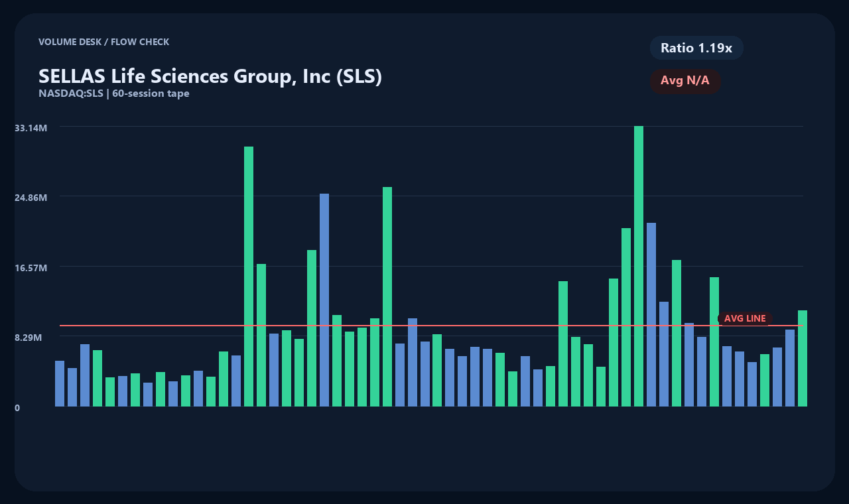The image size is (849, 504).
Task: Click the NASDAQ:SLS 60-session tape subtitle
Action: click(x=114, y=94)
